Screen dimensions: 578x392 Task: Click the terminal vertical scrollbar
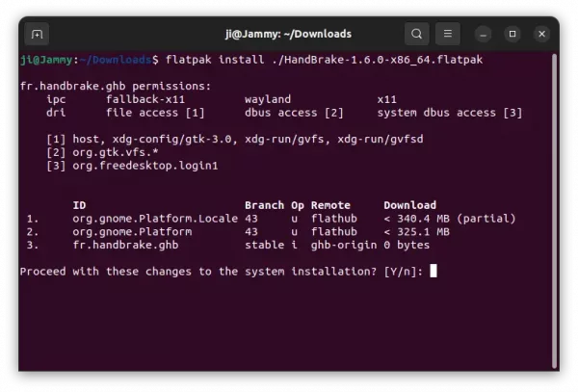pyautogui.click(x=554, y=211)
